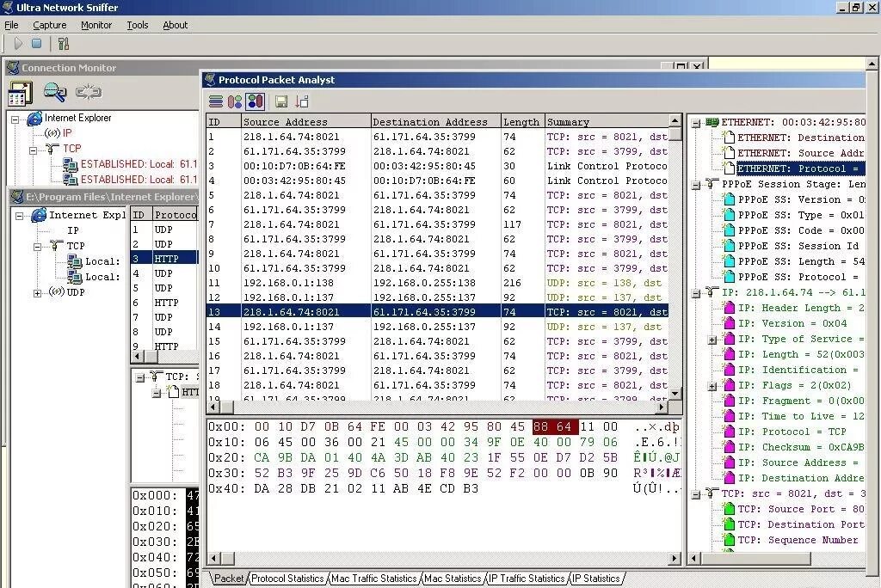Select the active red-bar-right layout icon
This screenshot has width=881, height=588.
point(255,101)
